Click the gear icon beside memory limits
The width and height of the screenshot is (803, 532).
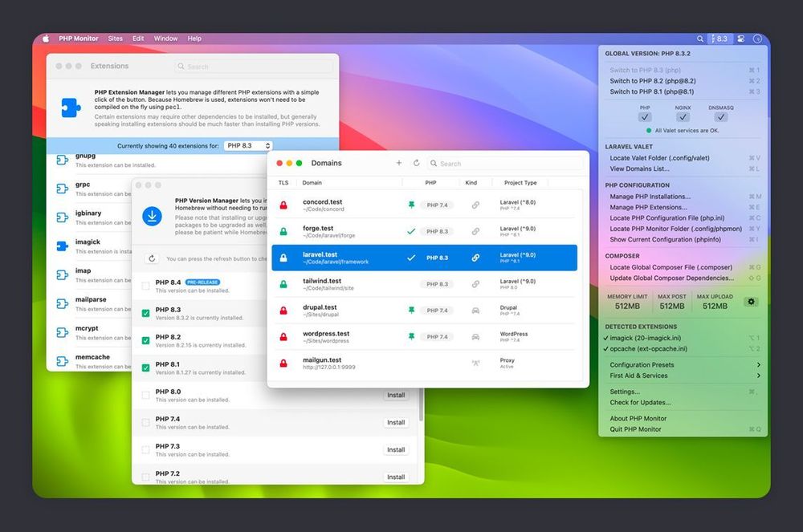[752, 302]
